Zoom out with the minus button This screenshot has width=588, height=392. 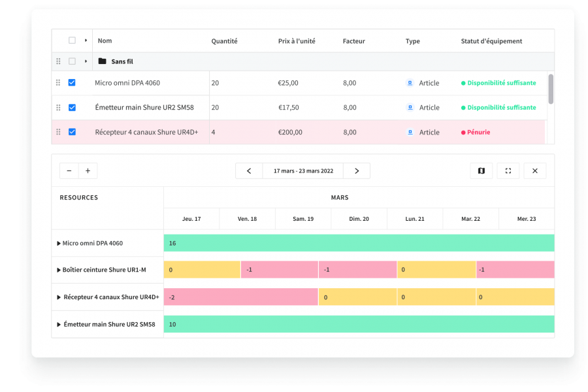[69, 171]
